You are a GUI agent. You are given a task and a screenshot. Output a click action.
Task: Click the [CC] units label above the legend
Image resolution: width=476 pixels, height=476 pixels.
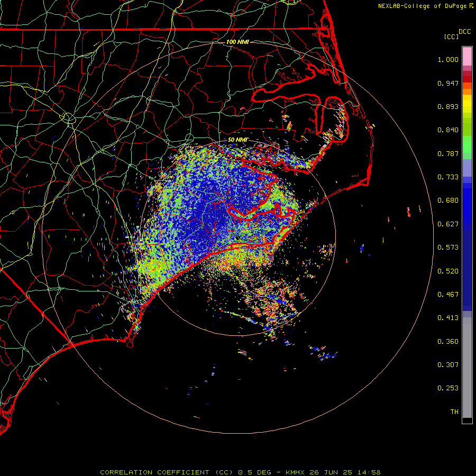pyautogui.click(x=451, y=36)
